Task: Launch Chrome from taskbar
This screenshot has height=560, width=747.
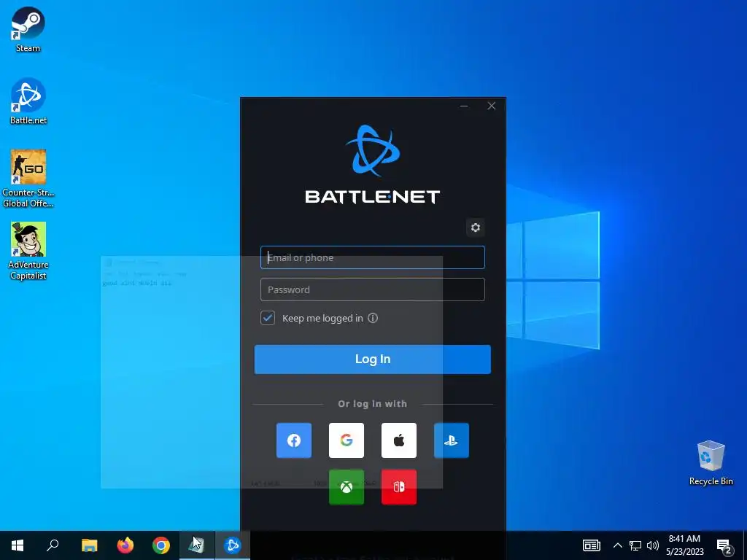Action: (161, 545)
